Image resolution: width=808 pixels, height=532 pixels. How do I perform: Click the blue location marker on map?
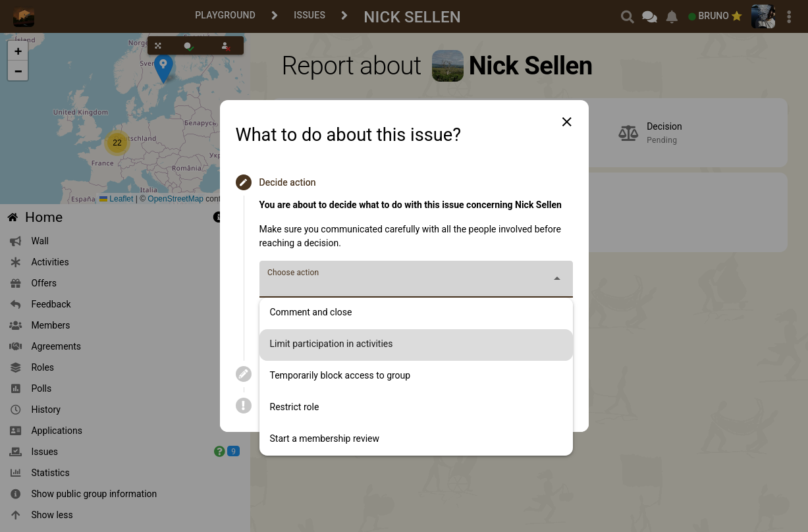(x=163, y=66)
